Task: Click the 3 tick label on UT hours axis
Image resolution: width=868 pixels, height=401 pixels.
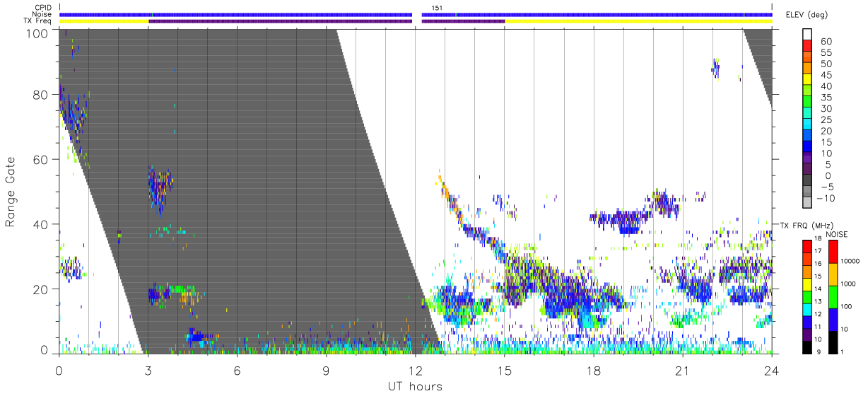Action: pos(148,371)
